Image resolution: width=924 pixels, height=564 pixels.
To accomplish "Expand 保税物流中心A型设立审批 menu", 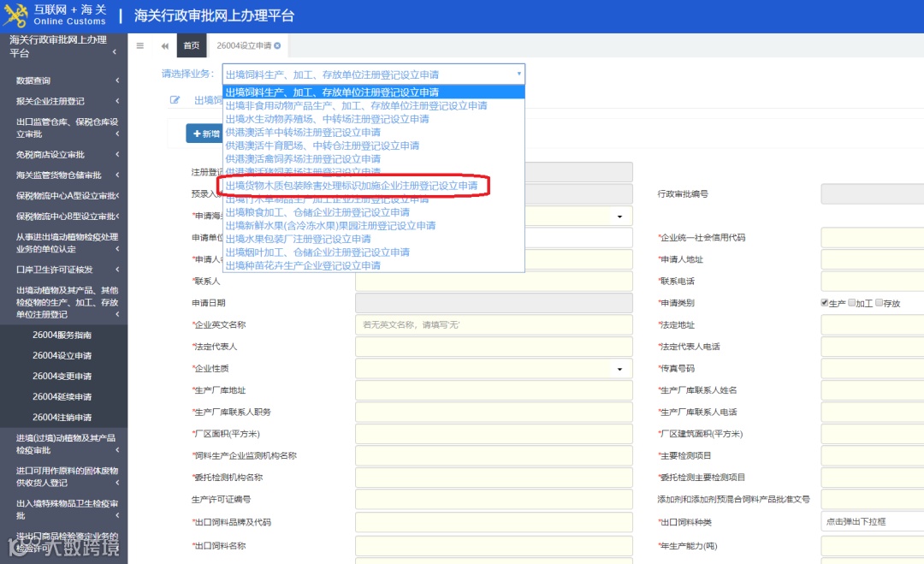I will (63, 196).
